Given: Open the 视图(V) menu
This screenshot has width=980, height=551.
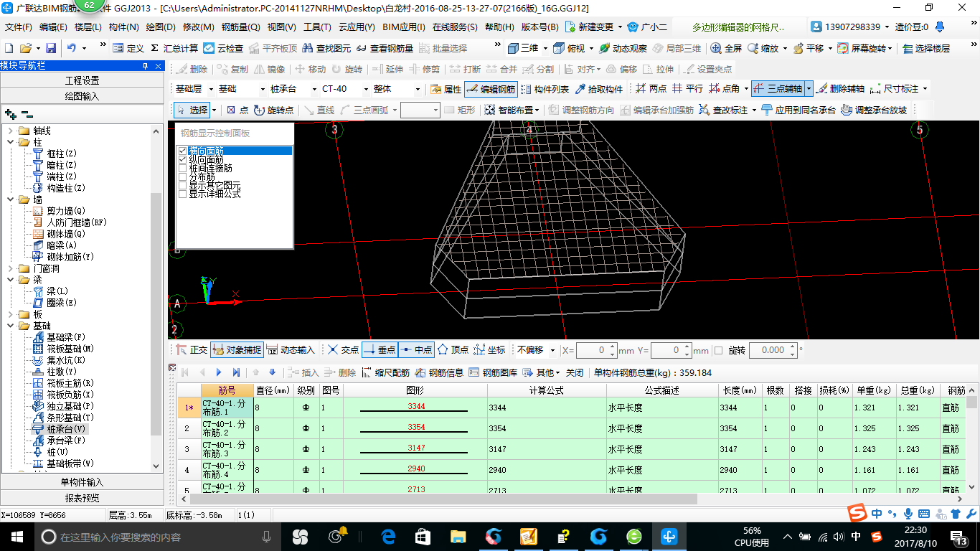Looking at the screenshot, I should (281, 27).
